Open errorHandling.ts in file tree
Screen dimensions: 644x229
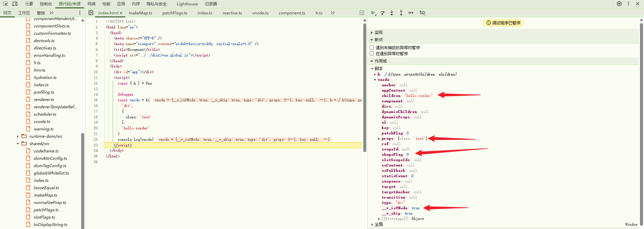pos(49,55)
